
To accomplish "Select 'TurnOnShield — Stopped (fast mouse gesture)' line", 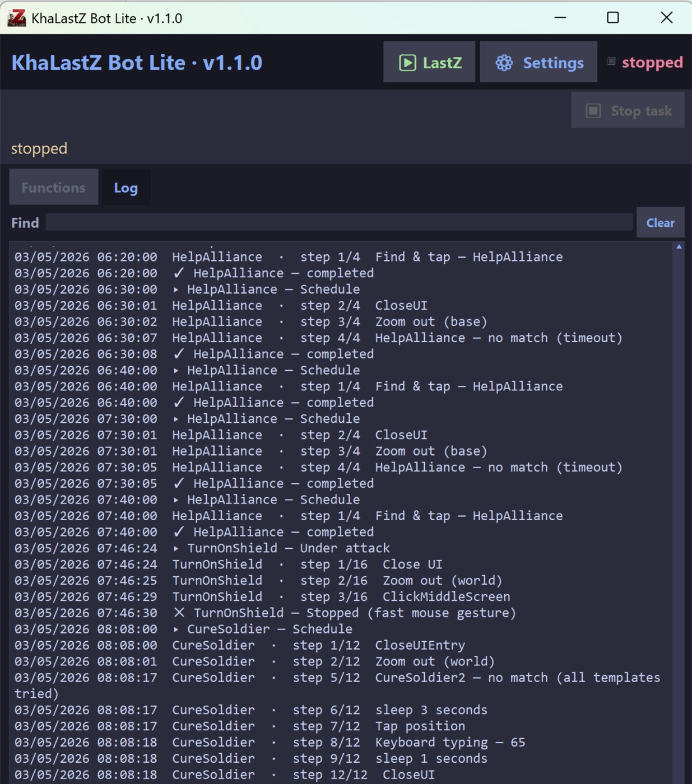I will [x=265, y=613].
